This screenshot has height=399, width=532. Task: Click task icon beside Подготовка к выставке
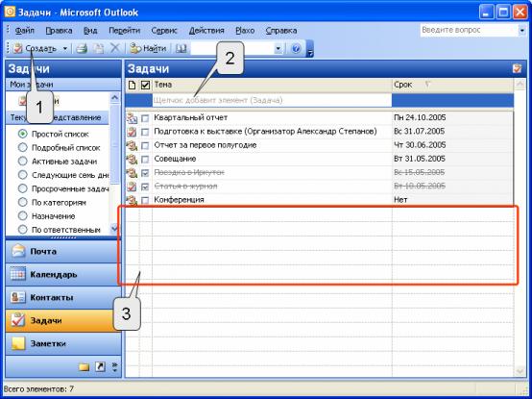pos(132,132)
